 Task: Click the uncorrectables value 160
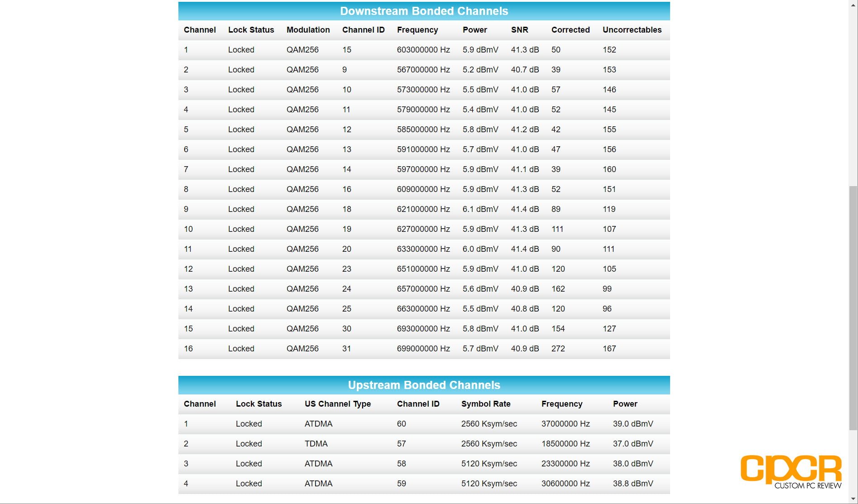point(609,169)
